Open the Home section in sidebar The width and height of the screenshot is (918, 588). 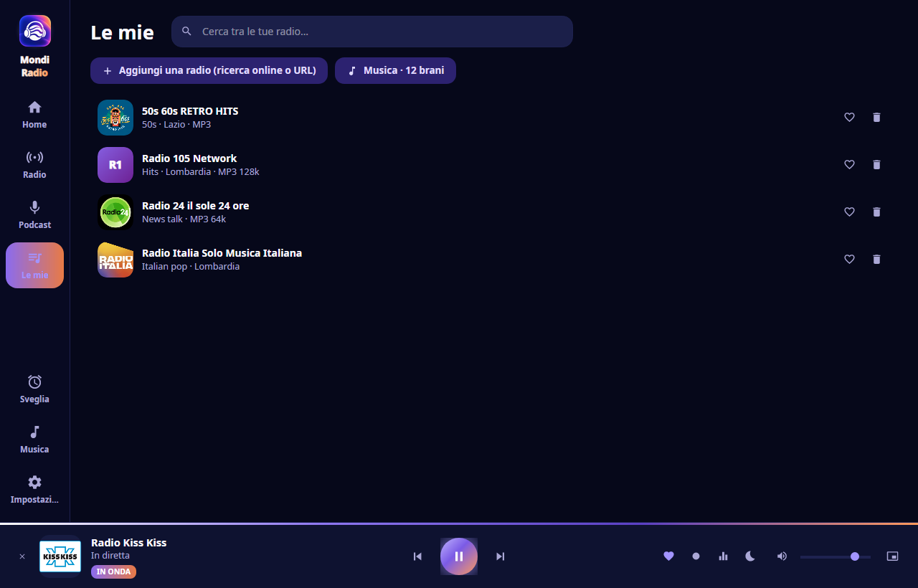(x=34, y=115)
